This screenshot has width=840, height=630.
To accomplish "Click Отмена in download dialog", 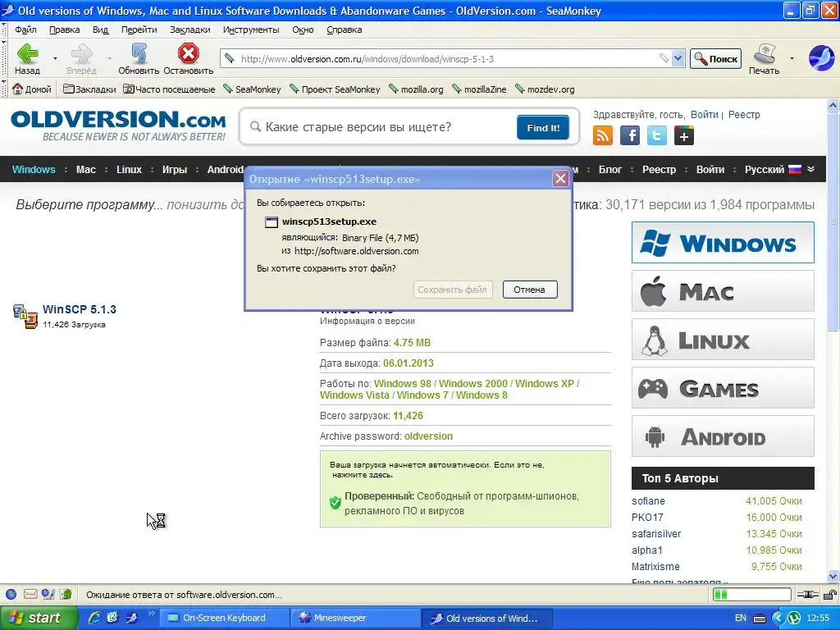I will click(530, 290).
